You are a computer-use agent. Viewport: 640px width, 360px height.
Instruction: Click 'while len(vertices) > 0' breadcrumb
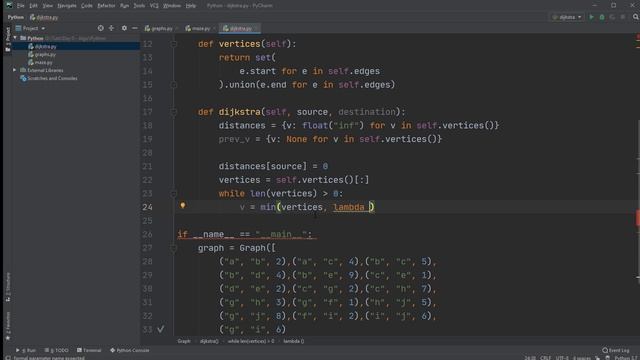point(251,341)
